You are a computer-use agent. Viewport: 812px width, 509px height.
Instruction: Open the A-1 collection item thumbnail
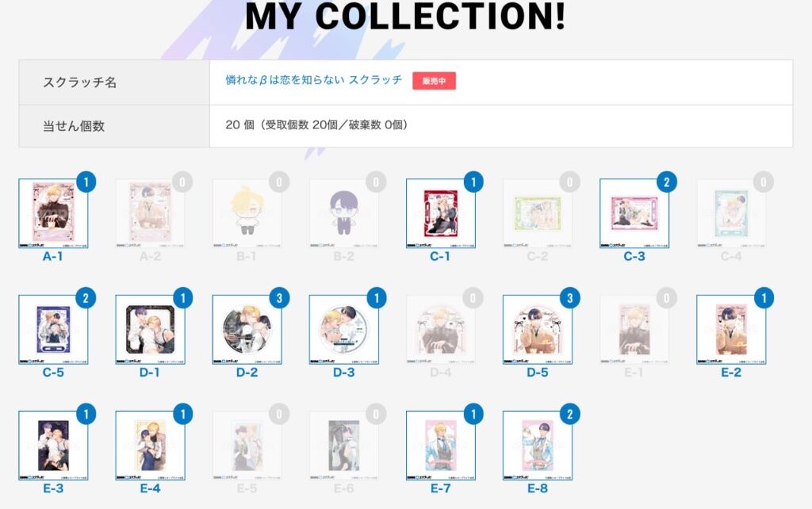click(53, 213)
